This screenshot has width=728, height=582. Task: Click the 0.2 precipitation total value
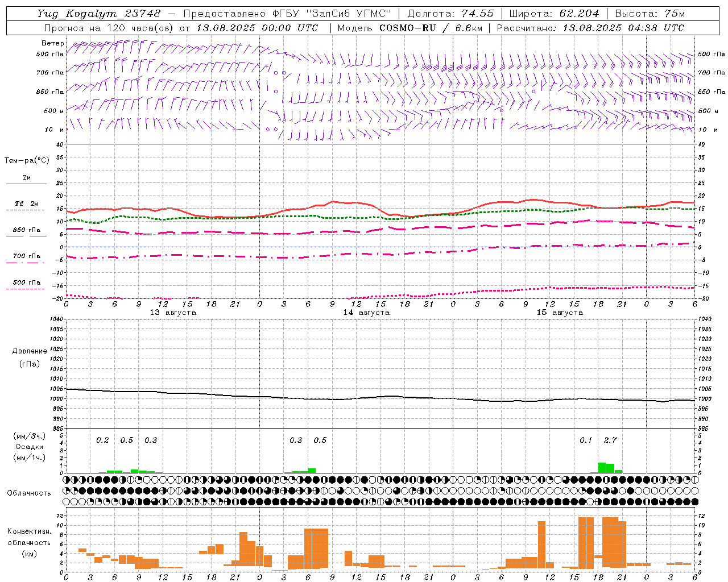[x=102, y=440]
